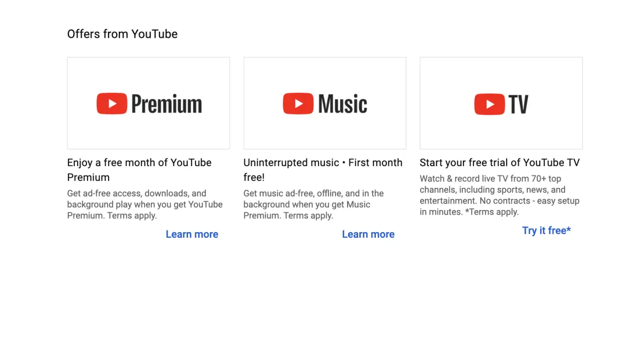644x347 pixels.
Task: Click Try it free for YouTube TV
Action: (546, 231)
